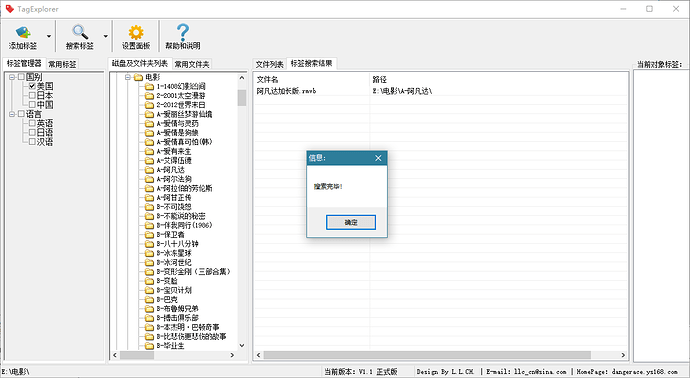
Task: Open the 设置面板 gear settings icon
Action: [136, 32]
